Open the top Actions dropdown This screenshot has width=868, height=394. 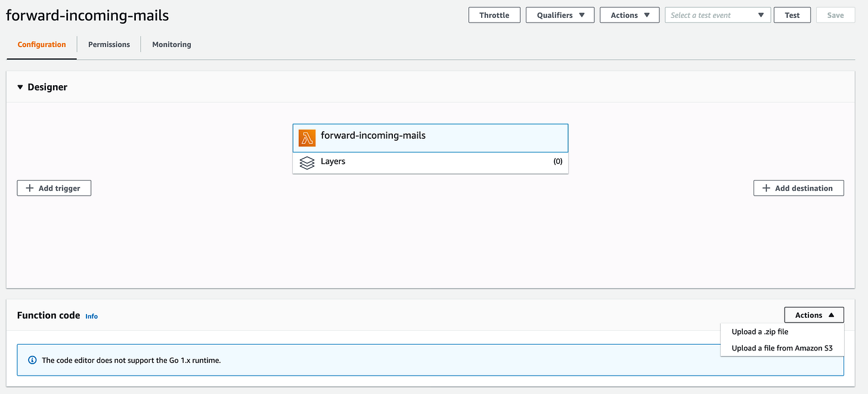(x=630, y=15)
